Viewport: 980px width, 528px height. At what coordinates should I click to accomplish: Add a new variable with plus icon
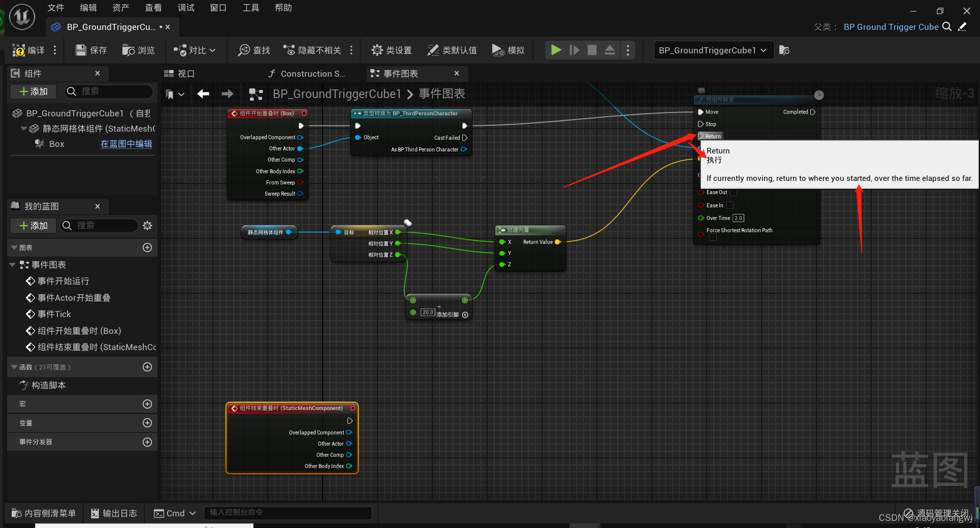coord(147,423)
